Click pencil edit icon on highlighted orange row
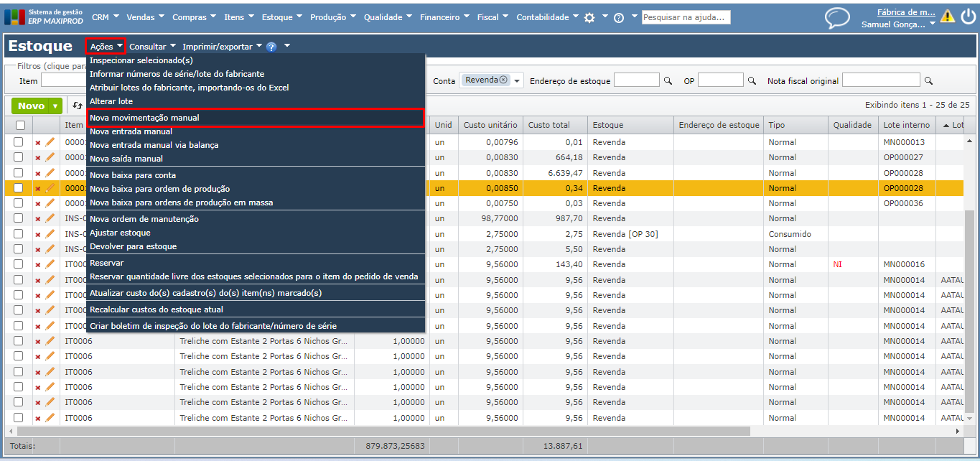Screen dimensions: 980x461 [50, 188]
